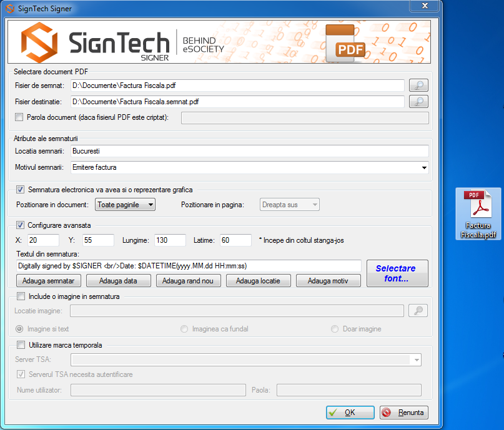504x430 pixels.
Task: Enable the Parola document checkbox
Action: coord(19,117)
